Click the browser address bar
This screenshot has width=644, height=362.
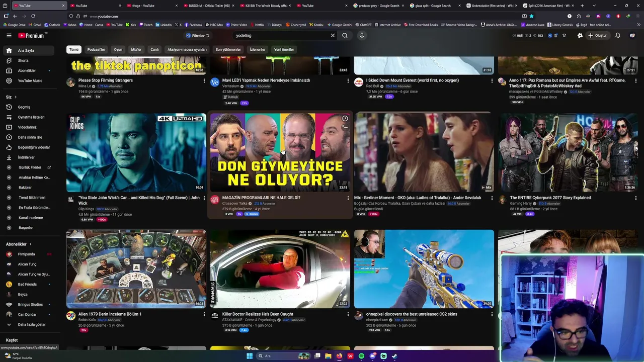click(x=302, y=16)
